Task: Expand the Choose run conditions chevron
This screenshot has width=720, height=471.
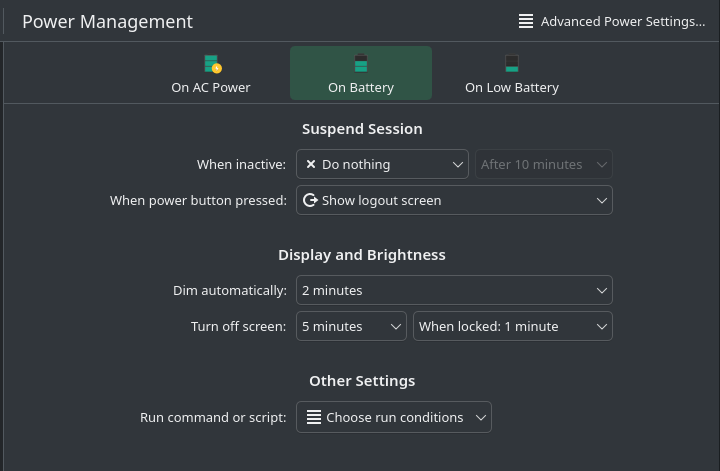Action: 480,418
